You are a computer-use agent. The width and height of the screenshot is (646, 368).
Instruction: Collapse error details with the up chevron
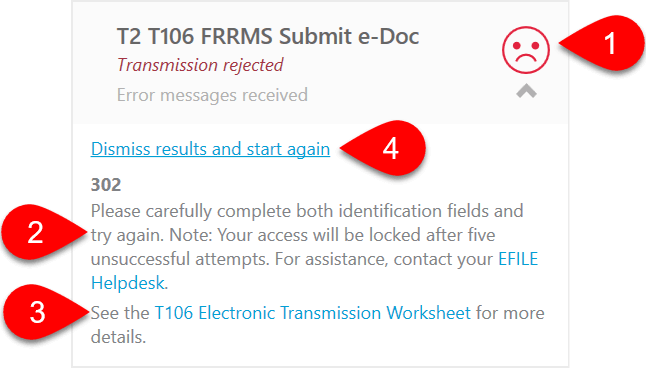pyautogui.click(x=526, y=91)
